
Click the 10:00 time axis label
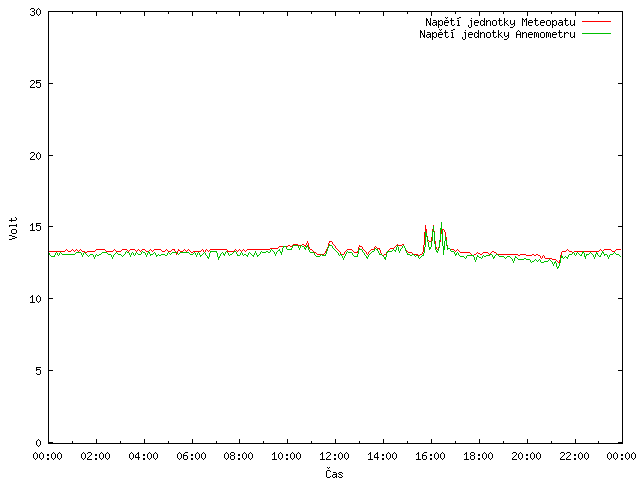click(287, 456)
